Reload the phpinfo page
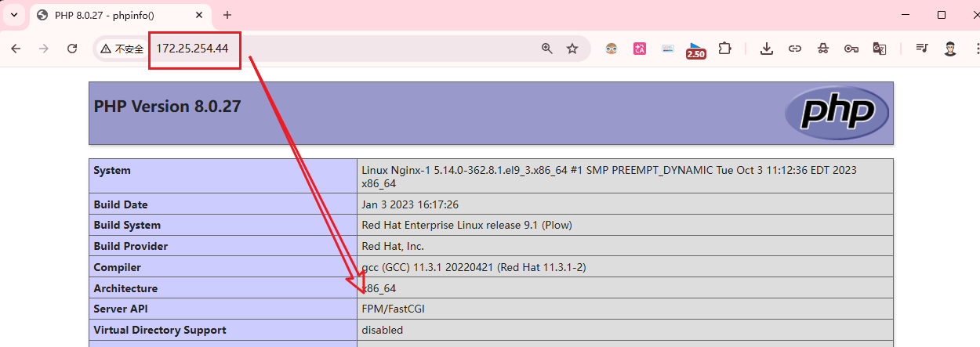 point(72,49)
